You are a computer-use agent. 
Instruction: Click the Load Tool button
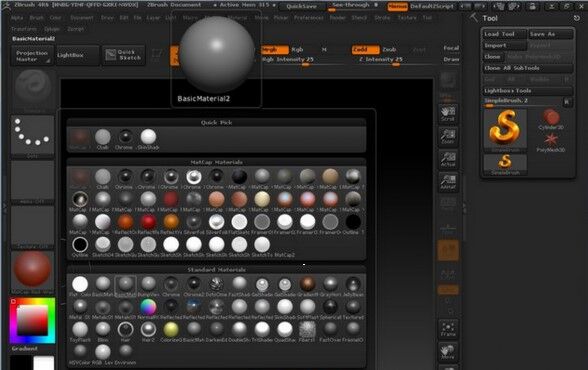click(504, 34)
